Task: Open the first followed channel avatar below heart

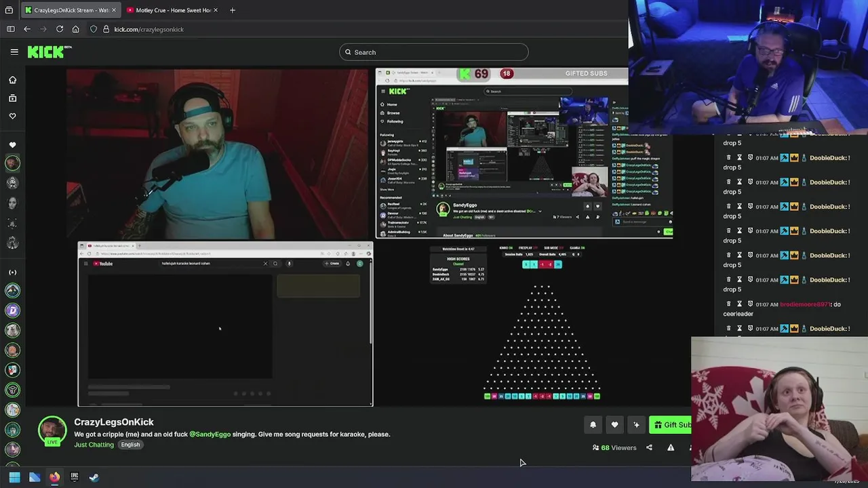Action: 12,163
